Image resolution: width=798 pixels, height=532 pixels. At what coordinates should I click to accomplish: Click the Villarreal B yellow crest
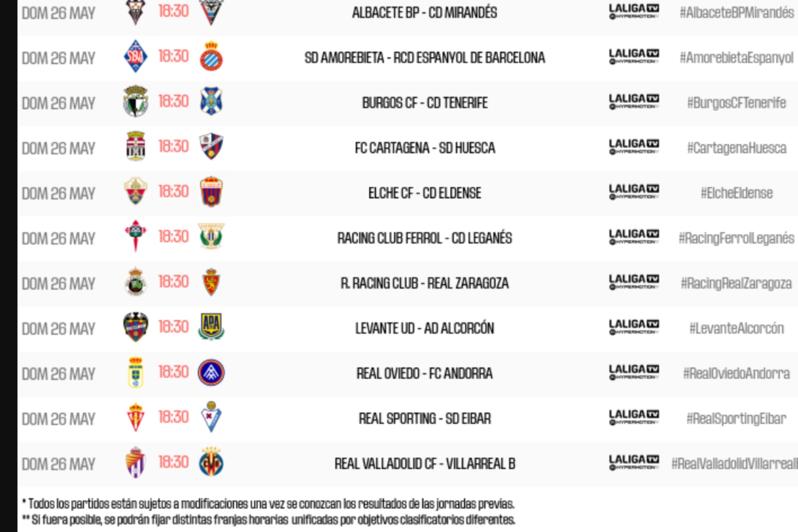tap(211, 462)
